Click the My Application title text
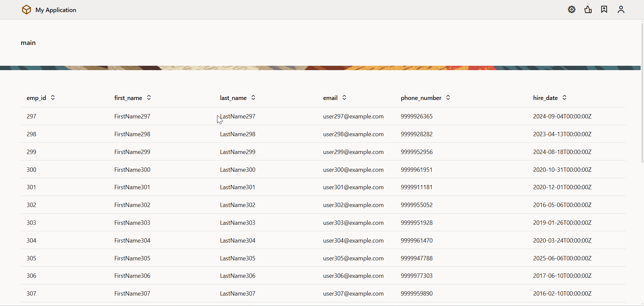644x306 pixels. click(x=56, y=10)
